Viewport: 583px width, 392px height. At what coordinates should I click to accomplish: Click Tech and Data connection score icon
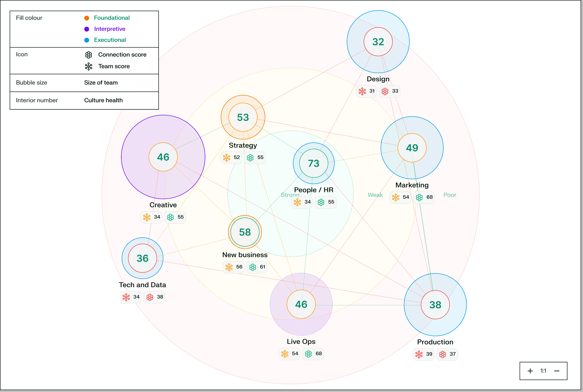coord(150,297)
